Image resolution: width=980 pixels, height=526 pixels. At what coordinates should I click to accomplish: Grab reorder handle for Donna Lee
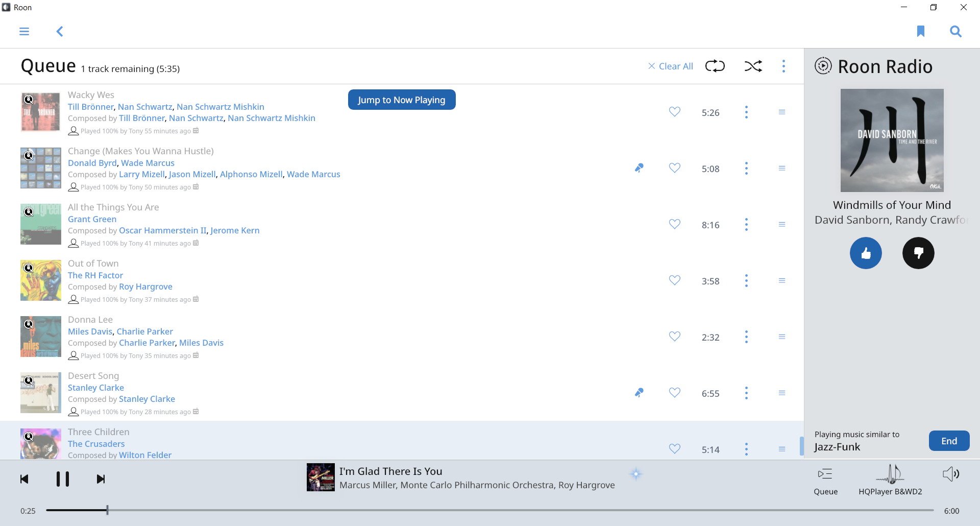pyautogui.click(x=782, y=337)
